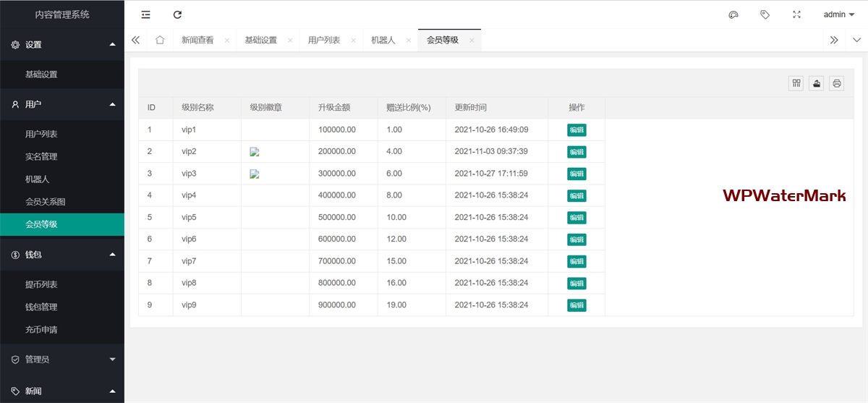868x403 pixels.
Task: Click the print icon above table
Action: pyautogui.click(x=837, y=83)
